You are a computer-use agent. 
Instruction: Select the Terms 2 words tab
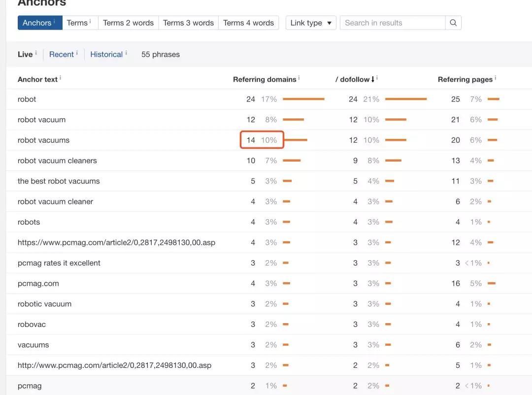[128, 23]
